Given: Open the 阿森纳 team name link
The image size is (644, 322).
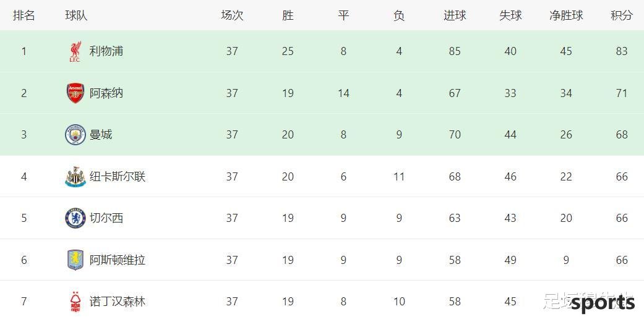Looking at the screenshot, I should (106, 93).
